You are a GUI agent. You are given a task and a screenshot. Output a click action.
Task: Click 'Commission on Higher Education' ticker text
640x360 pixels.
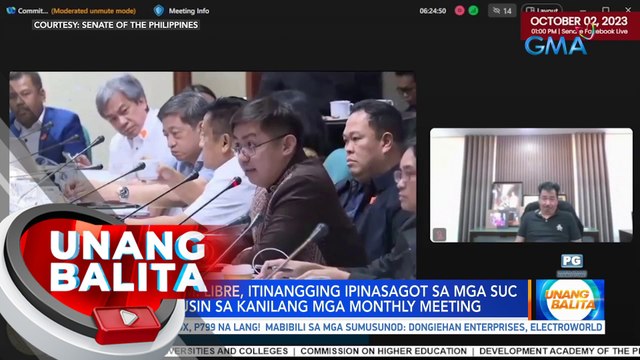(x=383, y=351)
